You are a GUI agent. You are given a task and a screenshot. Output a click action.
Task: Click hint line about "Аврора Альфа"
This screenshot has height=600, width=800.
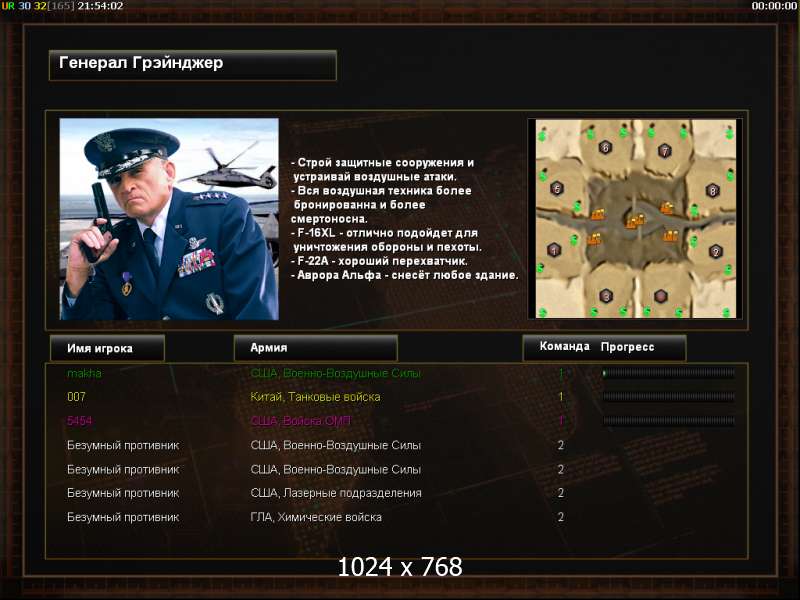click(x=405, y=275)
